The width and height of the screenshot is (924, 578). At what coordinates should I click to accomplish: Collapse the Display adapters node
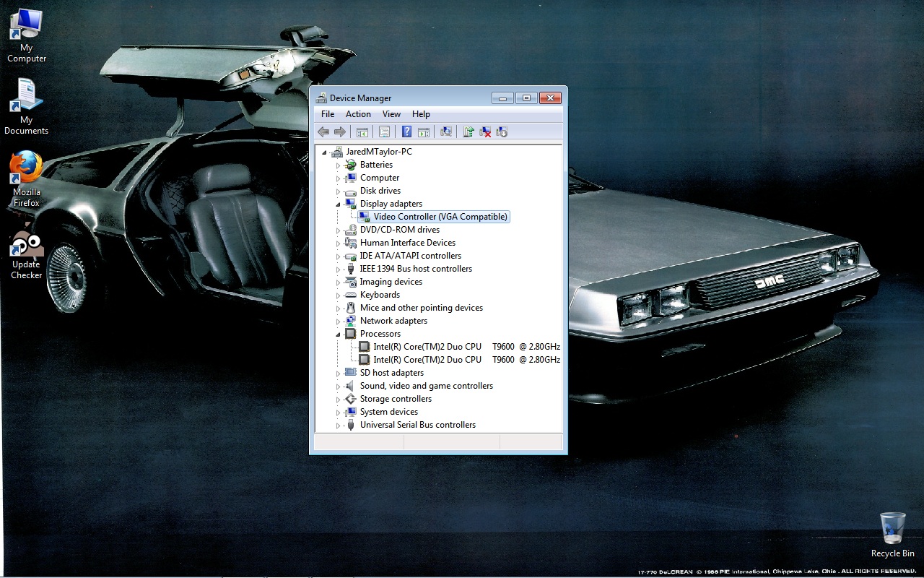(x=338, y=204)
